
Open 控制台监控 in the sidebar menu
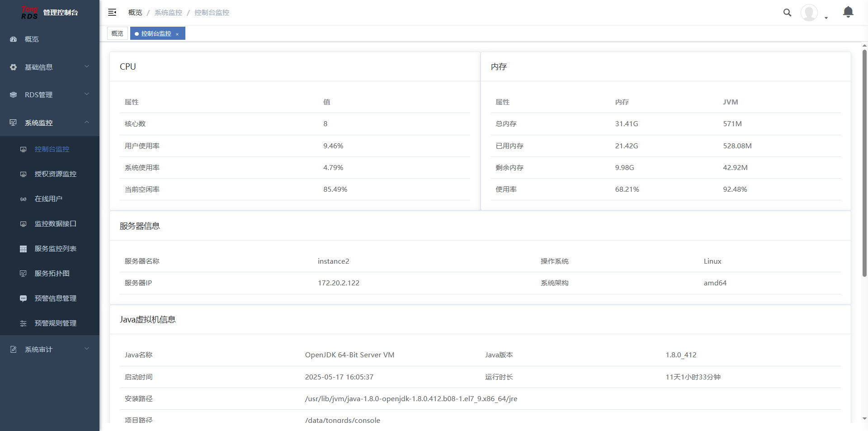(x=50, y=149)
